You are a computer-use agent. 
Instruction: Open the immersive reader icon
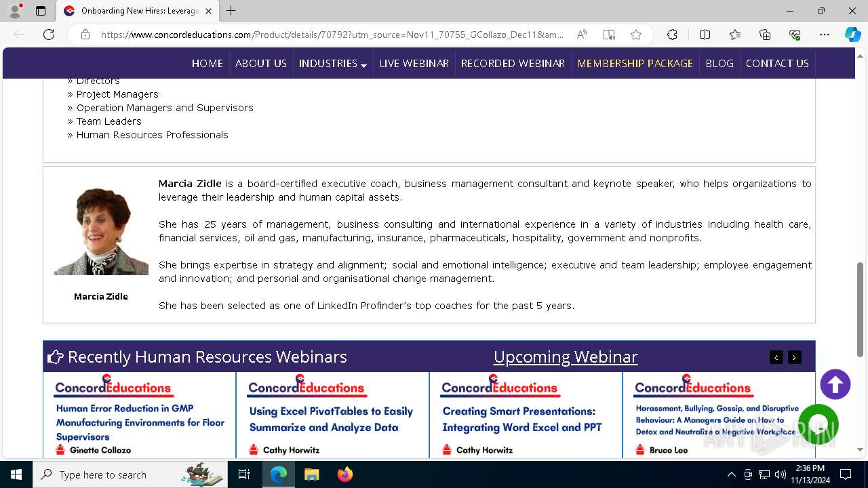pyautogui.click(x=609, y=35)
